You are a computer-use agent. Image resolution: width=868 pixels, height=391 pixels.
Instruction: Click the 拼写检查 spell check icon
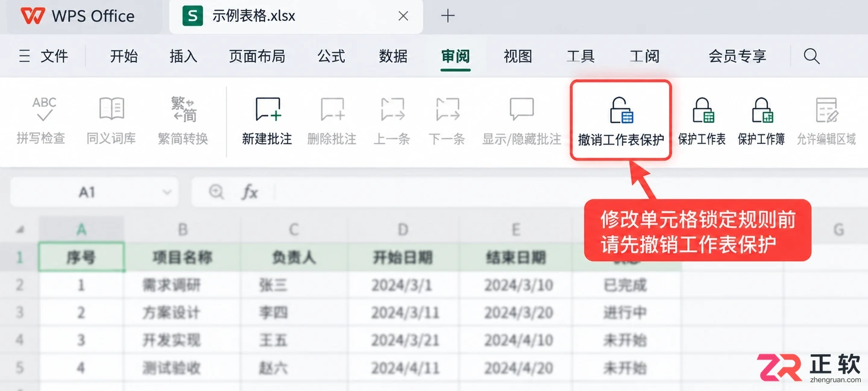pyautogui.click(x=44, y=109)
